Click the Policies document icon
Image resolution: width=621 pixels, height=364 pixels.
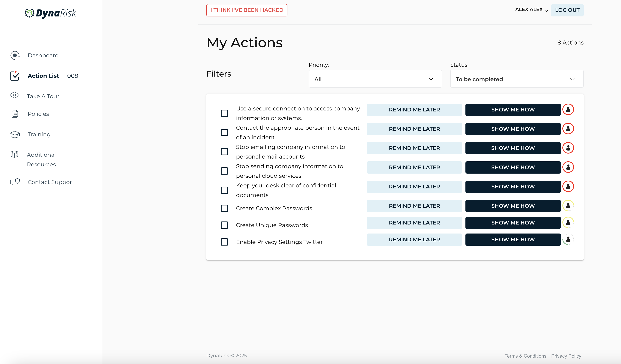point(15,114)
